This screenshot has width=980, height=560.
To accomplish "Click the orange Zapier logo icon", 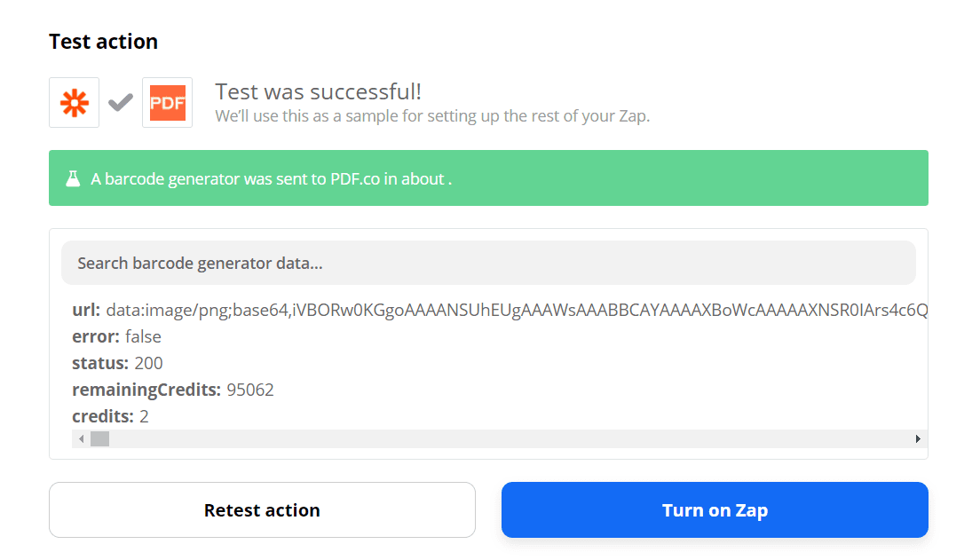I will pyautogui.click(x=75, y=103).
